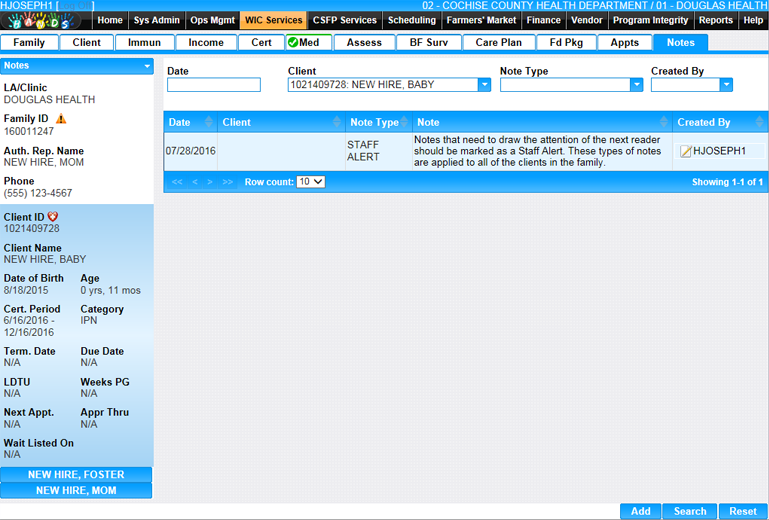Viewport: 769px width, 520px height.
Task: Expand the Notes sidebar panel dropdown
Action: 147,66
